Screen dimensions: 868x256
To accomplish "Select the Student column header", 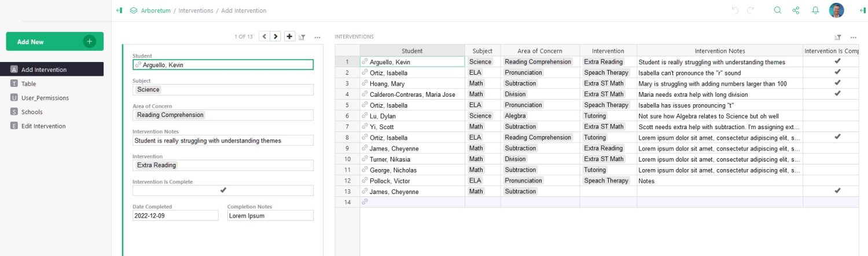I will point(412,51).
